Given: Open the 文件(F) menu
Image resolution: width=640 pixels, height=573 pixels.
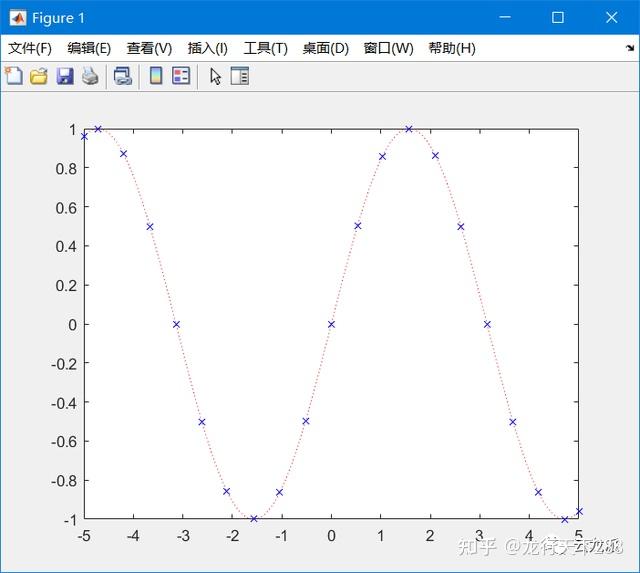Looking at the screenshot, I should pyautogui.click(x=30, y=48).
